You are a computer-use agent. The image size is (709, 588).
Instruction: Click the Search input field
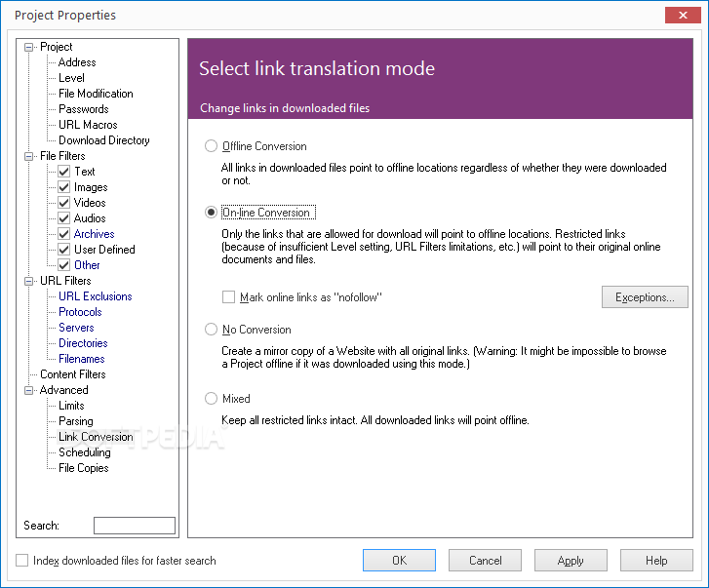coord(134,526)
